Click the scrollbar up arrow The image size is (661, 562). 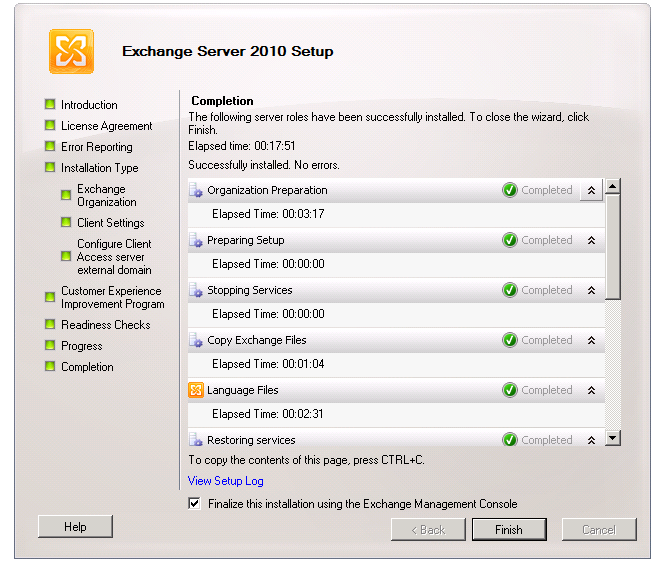613,186
